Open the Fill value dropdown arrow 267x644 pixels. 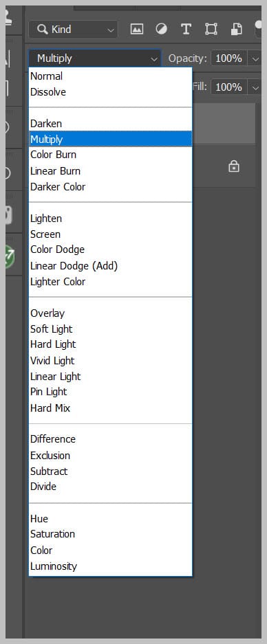pyautogui.click(x=255, y=87)
